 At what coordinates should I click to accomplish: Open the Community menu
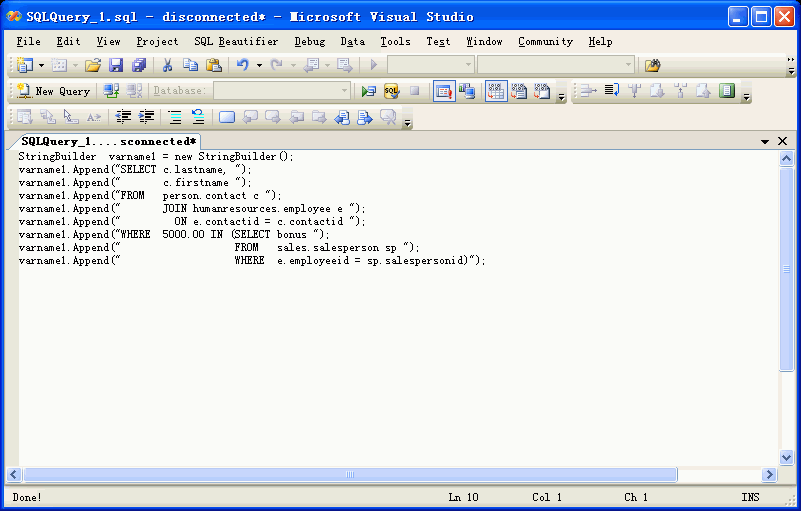545,41
